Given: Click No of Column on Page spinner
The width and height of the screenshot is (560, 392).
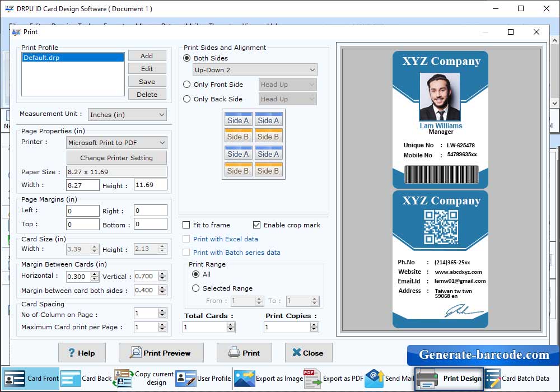Looking at the screenshot, I should click(x=162, y=313).
